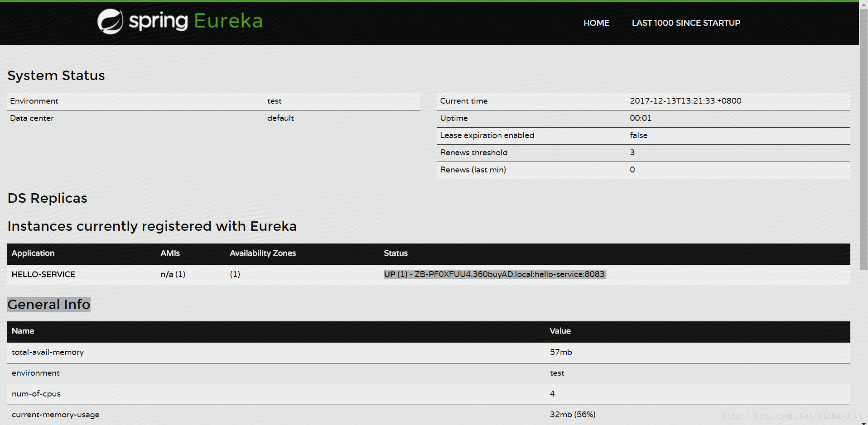Screen dimensions: 868x425
Task: Click the Data center label
Action: [x=32, y=118]
